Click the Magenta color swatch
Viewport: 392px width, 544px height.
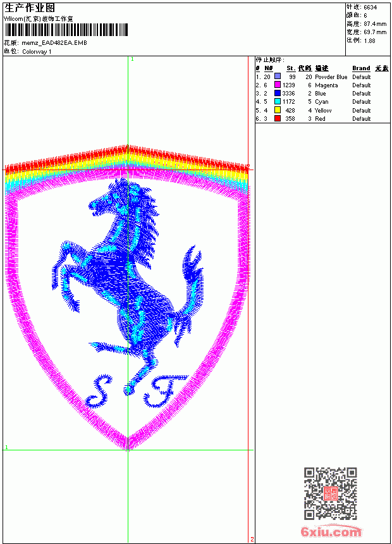click(x=278, y=85)
